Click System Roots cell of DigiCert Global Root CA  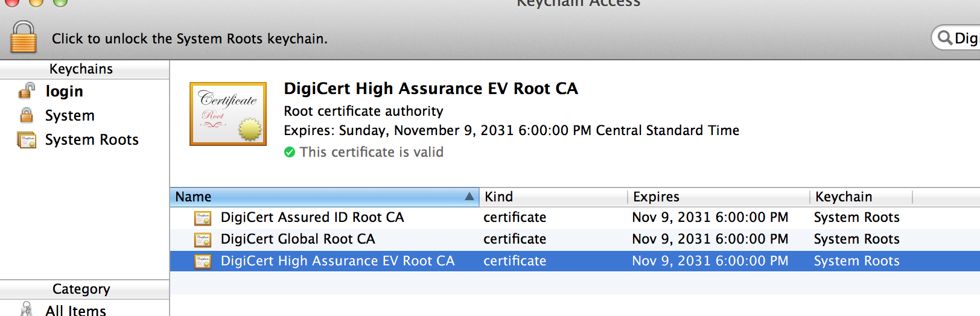tap(857, 239)
